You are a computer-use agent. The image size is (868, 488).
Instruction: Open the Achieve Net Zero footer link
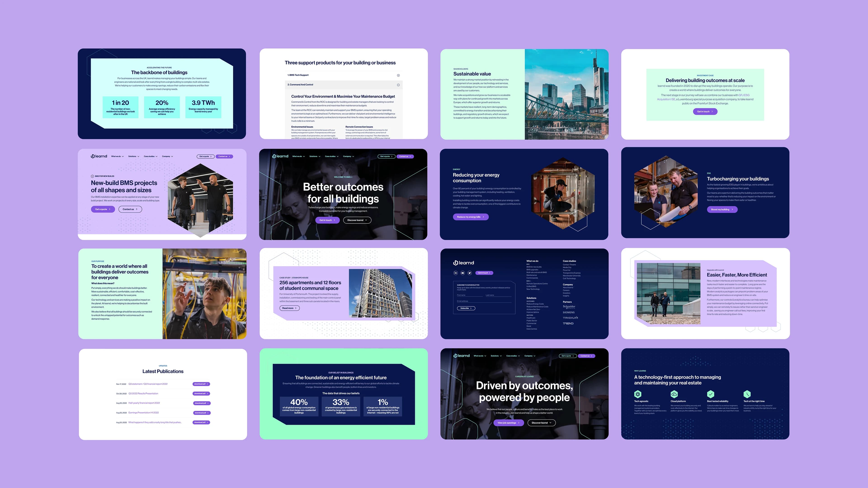click(x=533, y=309)
